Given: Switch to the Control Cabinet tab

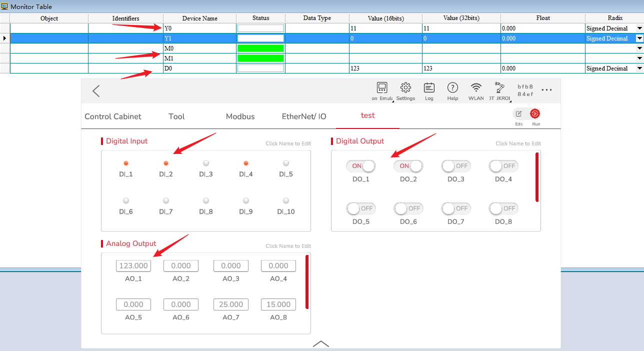Looking at the screenshot, I should 113,116.
